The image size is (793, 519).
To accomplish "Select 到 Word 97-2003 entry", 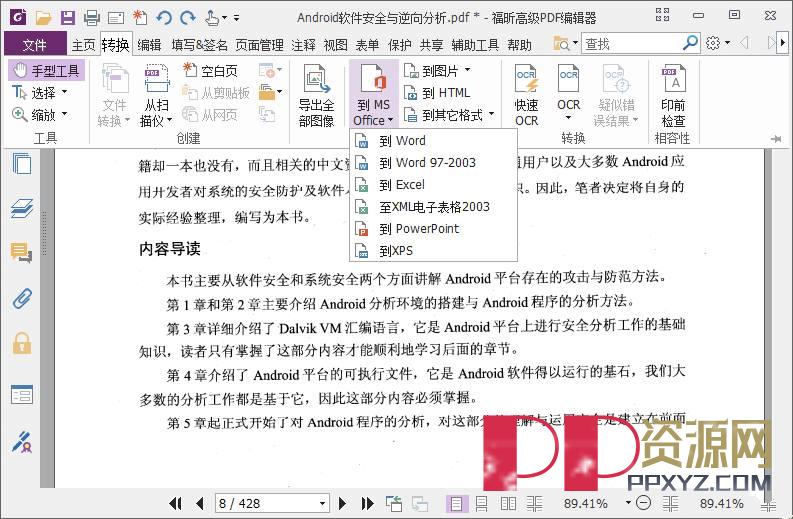I will (x=433, y=163).
